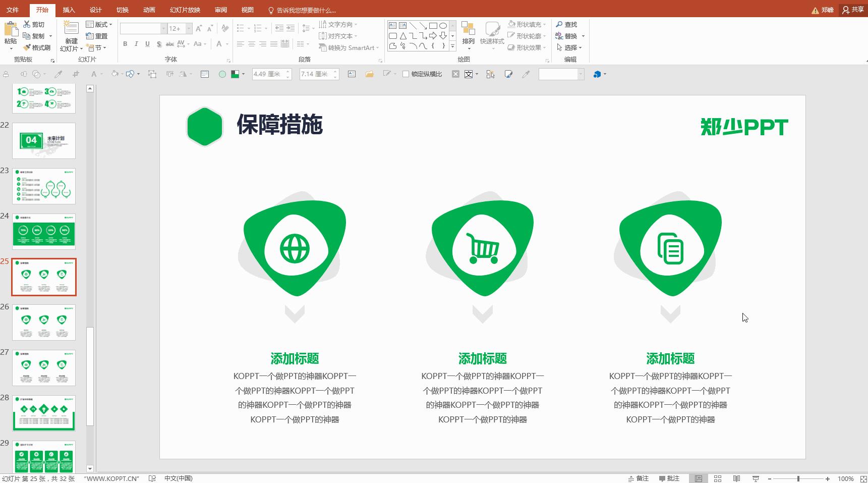Screen dimensions: 868x483
Task: Open the font size dropdown
Action: click(189, 29)
